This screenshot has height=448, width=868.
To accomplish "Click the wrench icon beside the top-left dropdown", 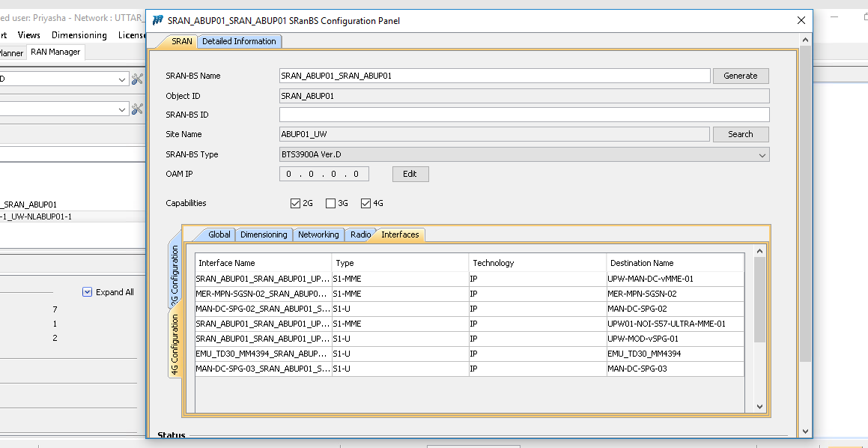I will click(137, 79).
